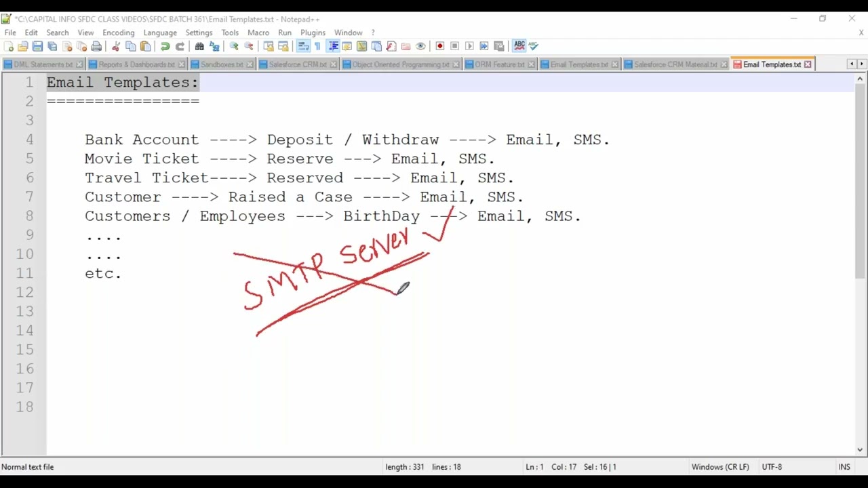The width and height of the screenshot is (868, 488).
Task: Toggle Word Wrap toolbar button
Action: click(303, 46)
